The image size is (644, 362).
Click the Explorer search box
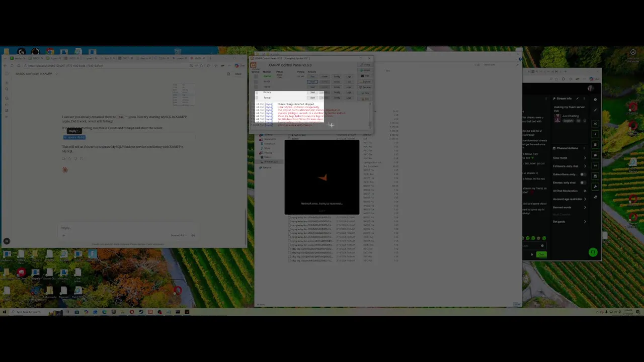point(501,64)
